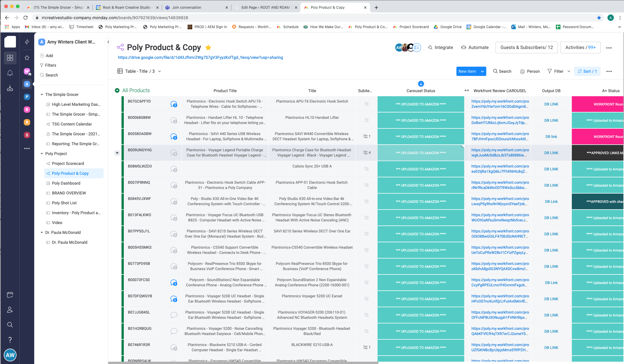Open the conversation bubble for B00073FCS0
The height and width of the screenshot is (364, 624).
(x=174, y=283)
